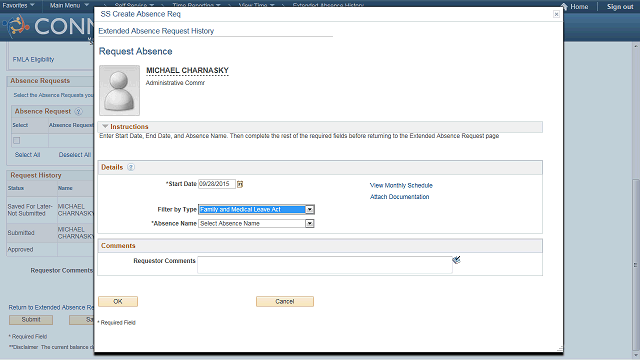Click the 'Request Absence' heading

coord(136,51)
